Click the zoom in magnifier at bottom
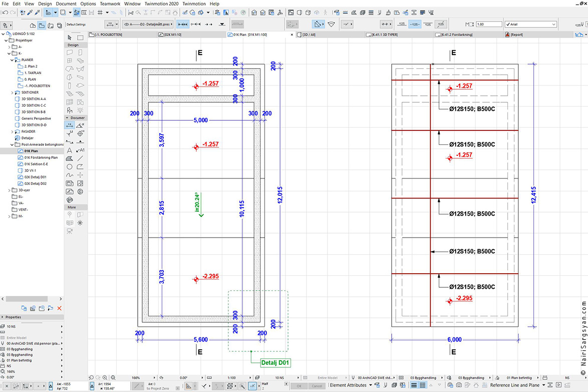Image resolution: width=588 pixels, height=392 pixels. click(x=105, y=378)
